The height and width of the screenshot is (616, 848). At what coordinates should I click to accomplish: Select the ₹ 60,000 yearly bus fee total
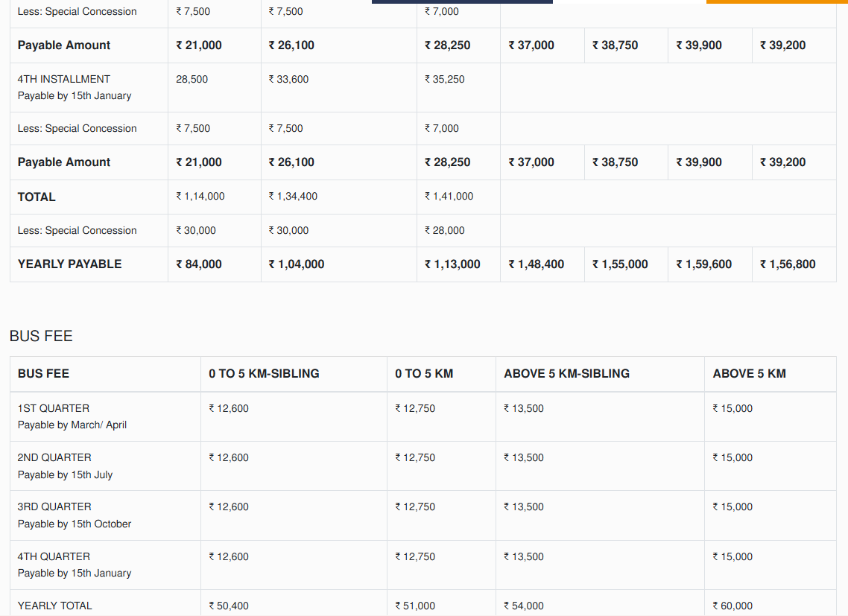click(x=732, y=606)
